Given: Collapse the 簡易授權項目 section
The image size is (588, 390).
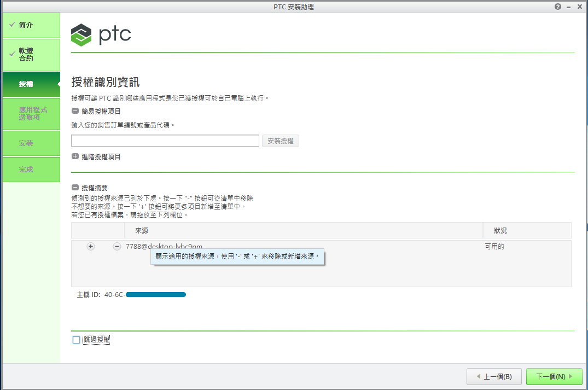Looking at the screenshot, I should pos(75,111).
